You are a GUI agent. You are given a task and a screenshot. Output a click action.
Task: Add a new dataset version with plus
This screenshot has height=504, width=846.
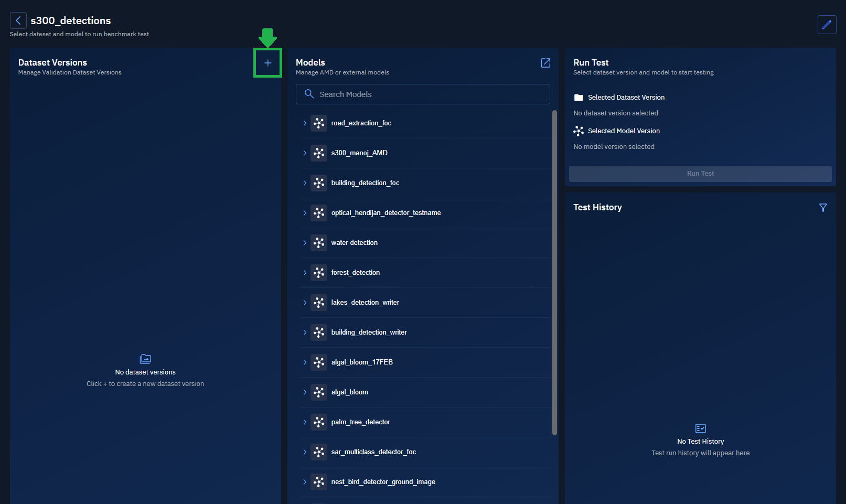[x=267, y=63]
